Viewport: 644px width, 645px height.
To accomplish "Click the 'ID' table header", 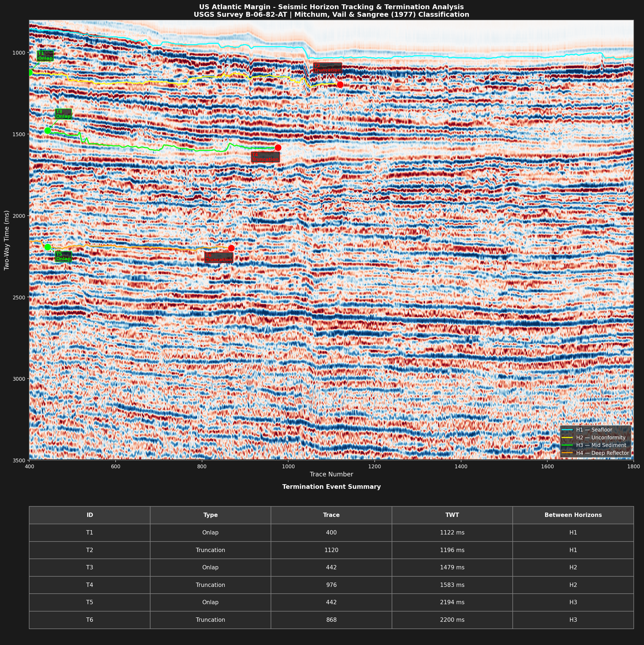I will (x=90, y=515).
